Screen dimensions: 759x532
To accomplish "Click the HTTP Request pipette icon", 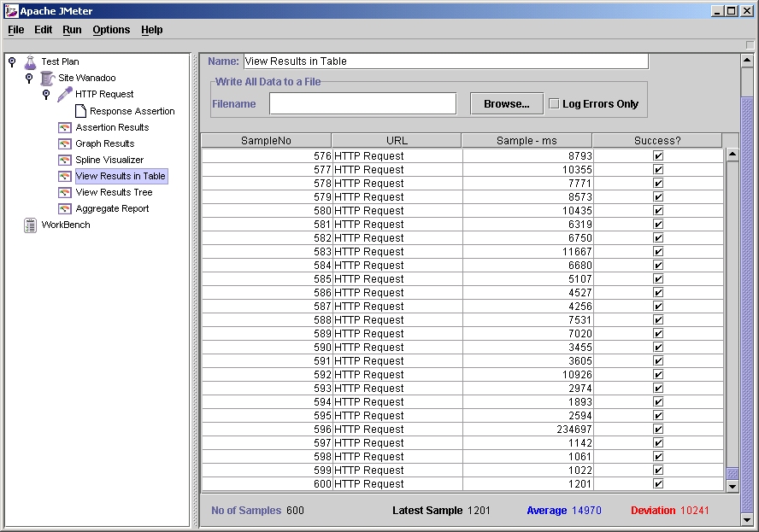I will (65, 94).
